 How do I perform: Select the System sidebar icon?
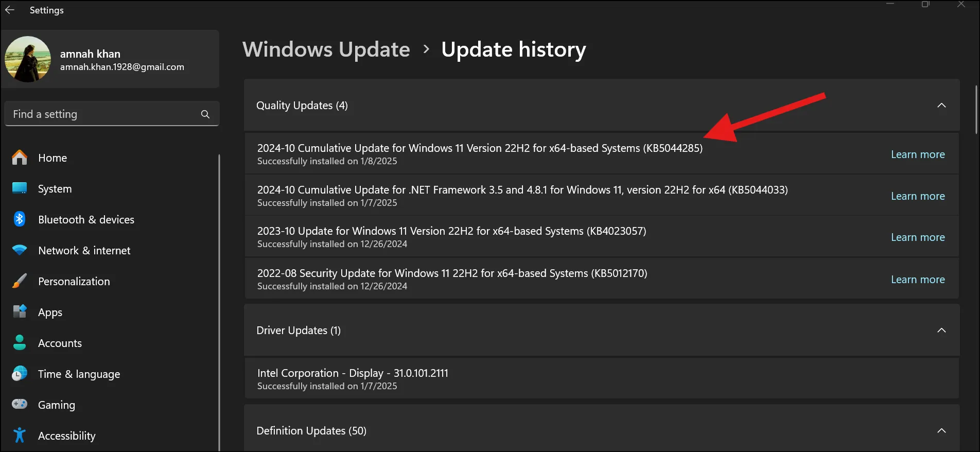pos(19,188)
